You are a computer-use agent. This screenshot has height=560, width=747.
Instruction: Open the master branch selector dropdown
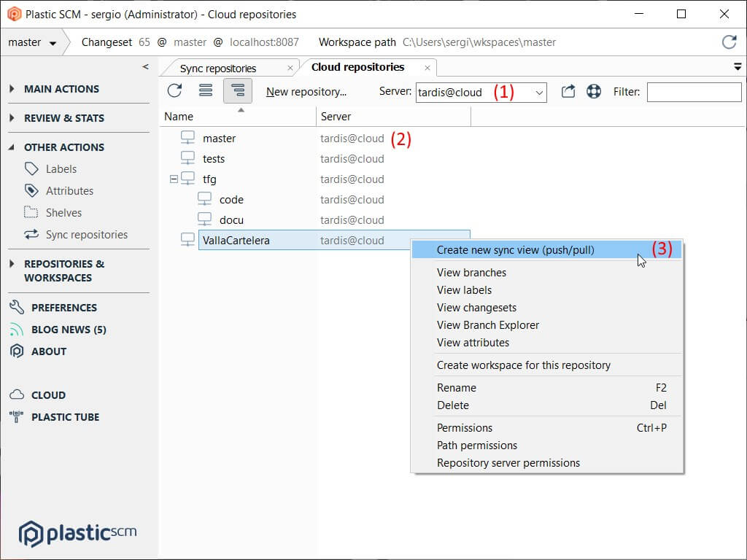[x=33, y=42]
